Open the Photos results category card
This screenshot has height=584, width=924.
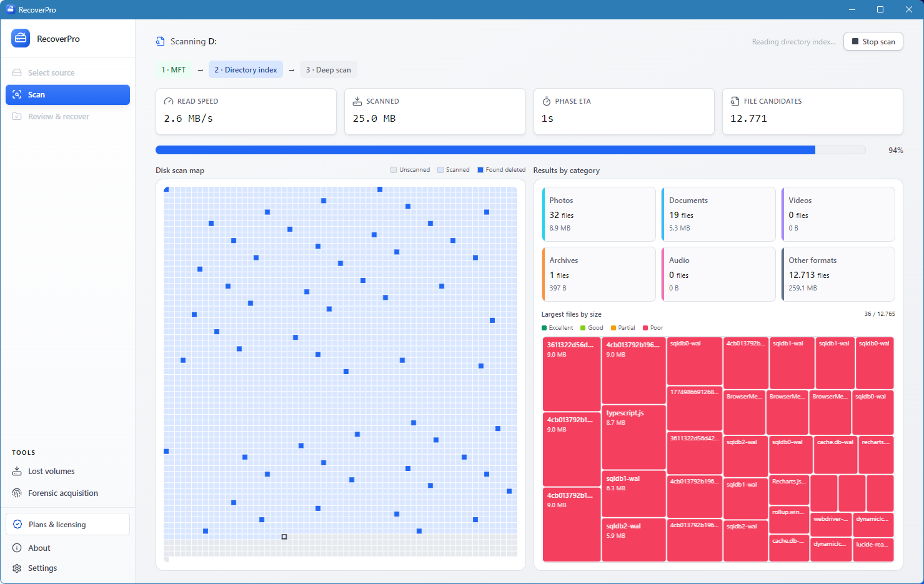(x=599, y=214)
